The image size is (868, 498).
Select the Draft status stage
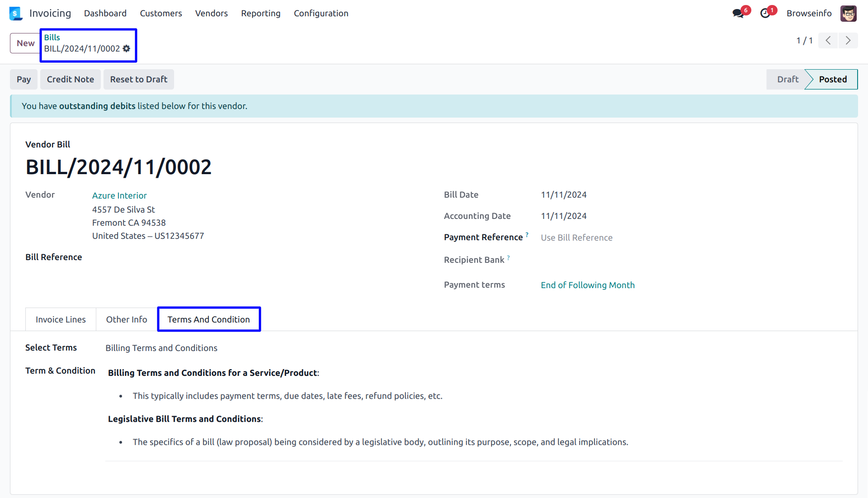(x=788, y=79)
